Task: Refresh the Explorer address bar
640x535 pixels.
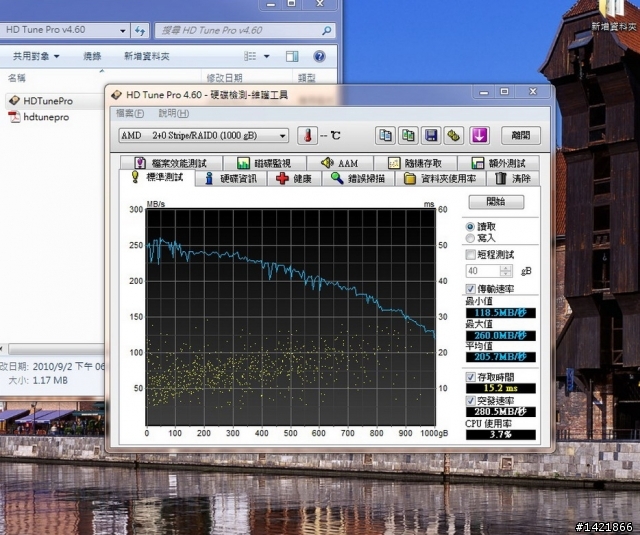Action: pos(140,31)
